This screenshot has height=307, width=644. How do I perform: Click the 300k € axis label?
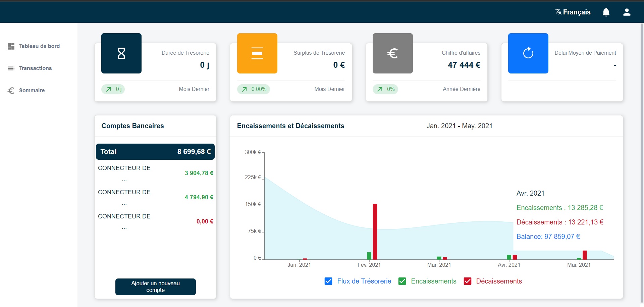(x=253, y=152)
